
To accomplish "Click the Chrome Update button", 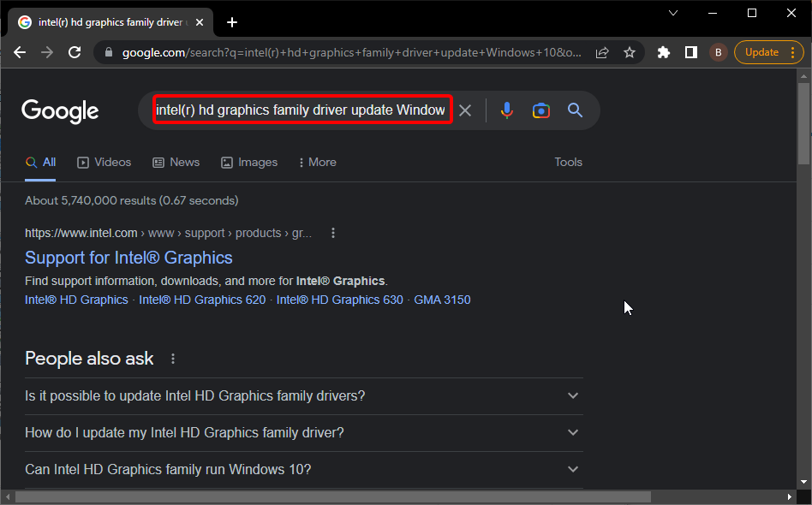I will tap(761, 52).
